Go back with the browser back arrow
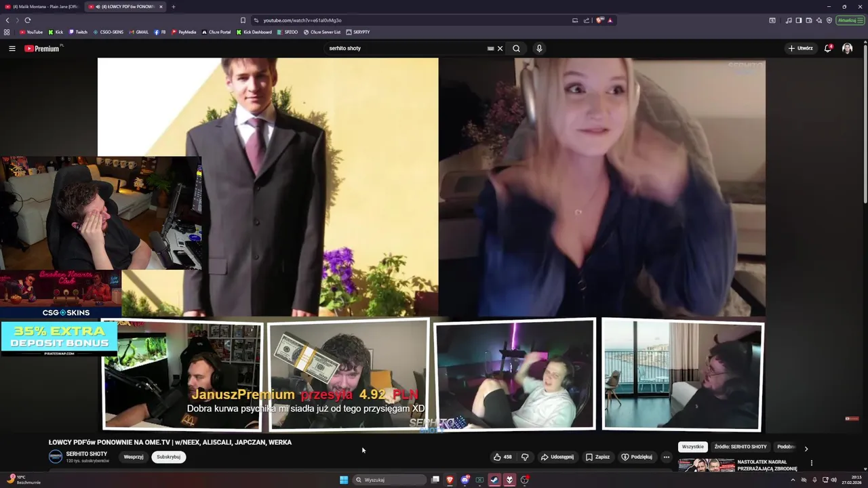 [7, 20]
